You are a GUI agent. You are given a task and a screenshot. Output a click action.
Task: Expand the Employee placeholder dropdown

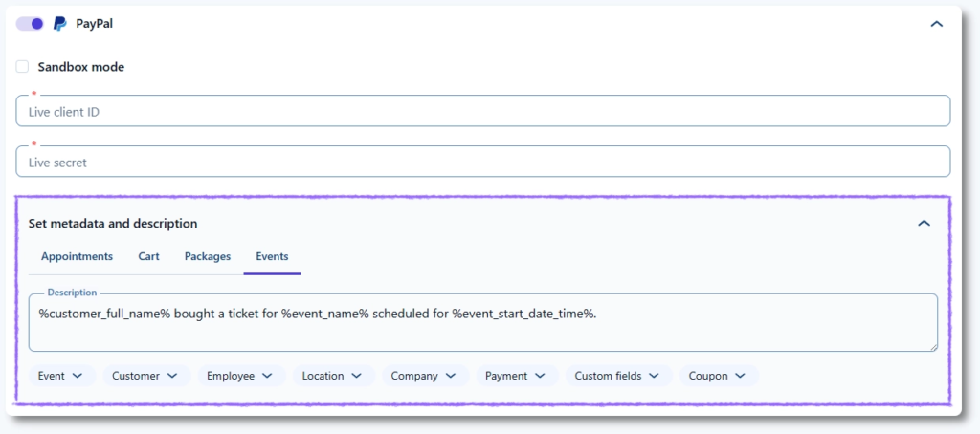[240, 376]
